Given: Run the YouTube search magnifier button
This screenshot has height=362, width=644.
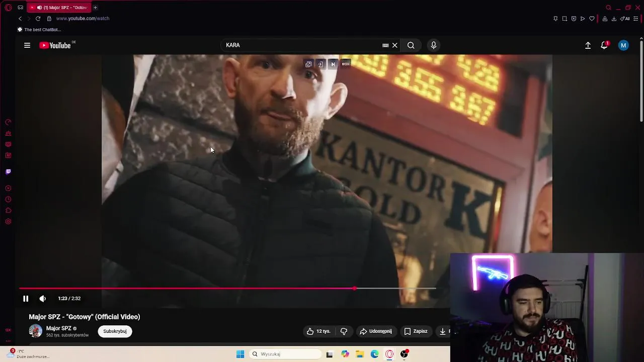Looking at the screenshot, I should click(x=411, y=45).
